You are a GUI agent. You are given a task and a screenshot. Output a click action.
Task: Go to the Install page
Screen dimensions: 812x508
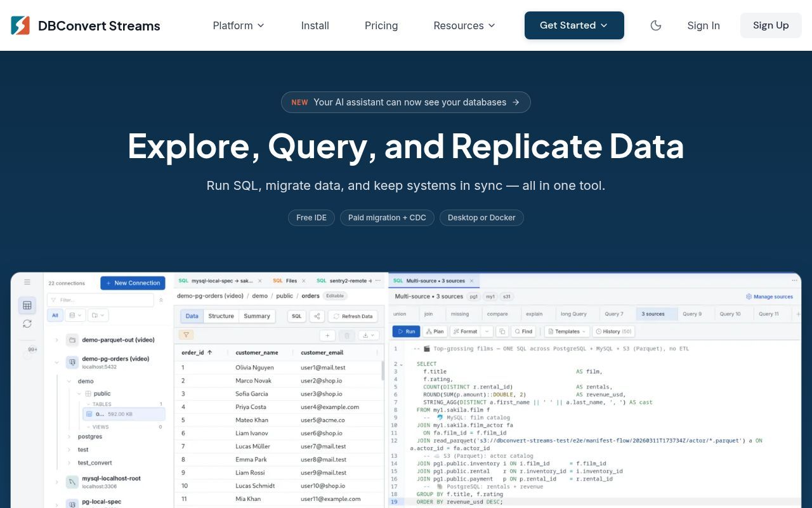(x=315, y=25)
